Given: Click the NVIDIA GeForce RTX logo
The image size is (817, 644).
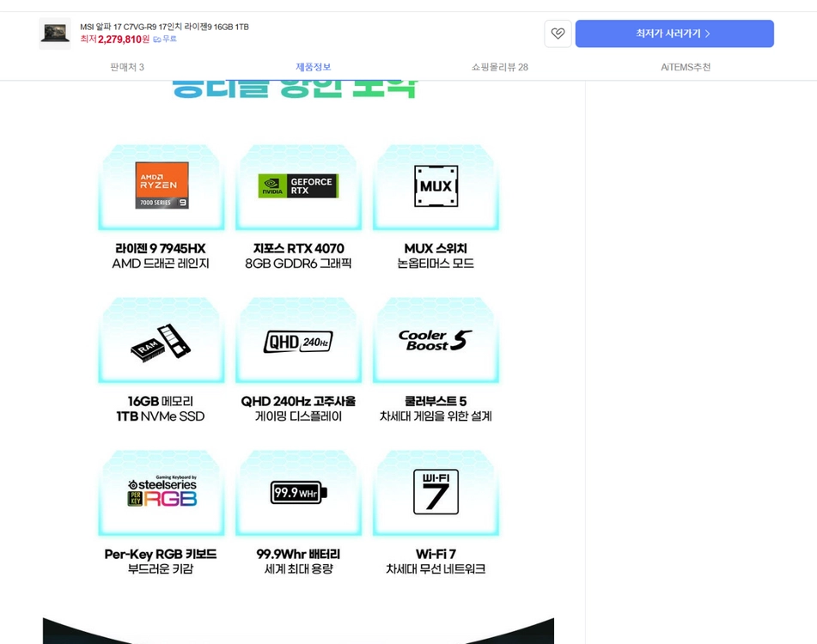Looking at the screenshot, I should (299, 185).
